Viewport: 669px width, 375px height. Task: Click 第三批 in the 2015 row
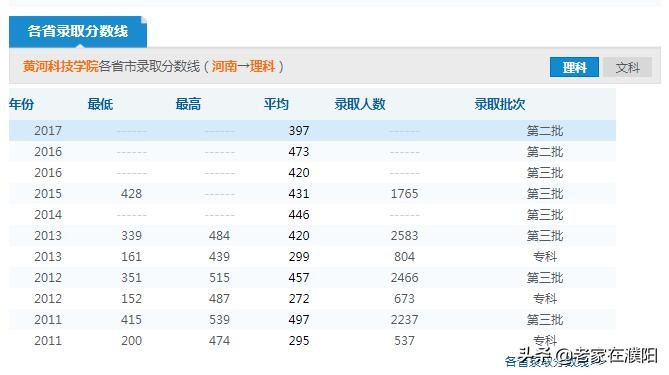(x=545, y=194)
